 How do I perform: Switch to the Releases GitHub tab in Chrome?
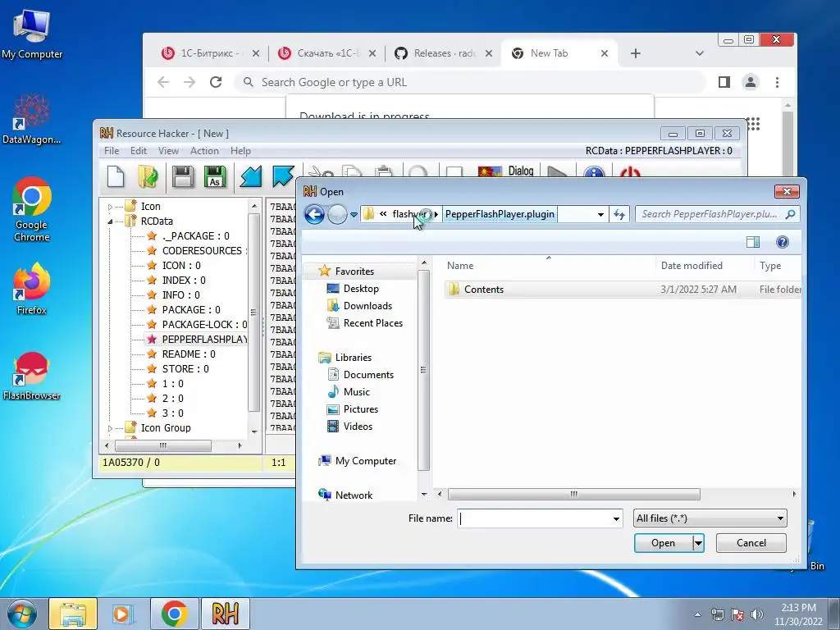coord(442,53)
